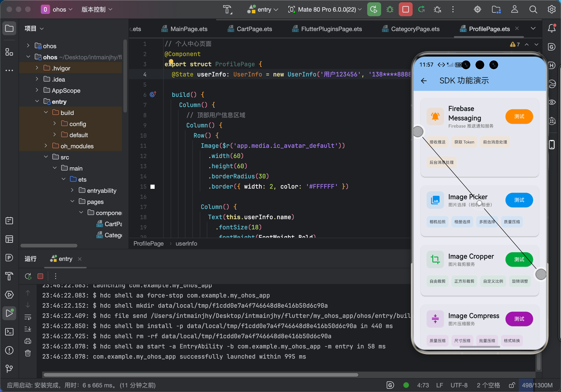This screenshot has width=561, height=392.
Task: Click the green Run entry button
Action: click(374, 9)
